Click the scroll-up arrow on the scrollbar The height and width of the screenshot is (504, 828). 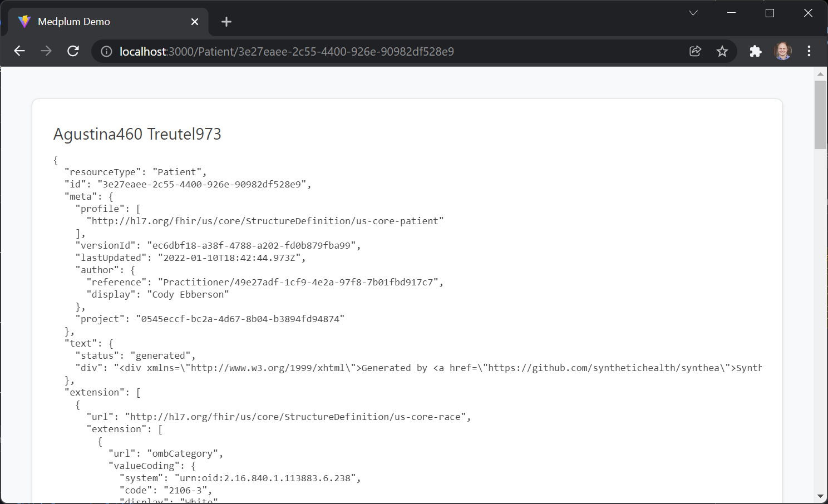click(x=820, y=73)
